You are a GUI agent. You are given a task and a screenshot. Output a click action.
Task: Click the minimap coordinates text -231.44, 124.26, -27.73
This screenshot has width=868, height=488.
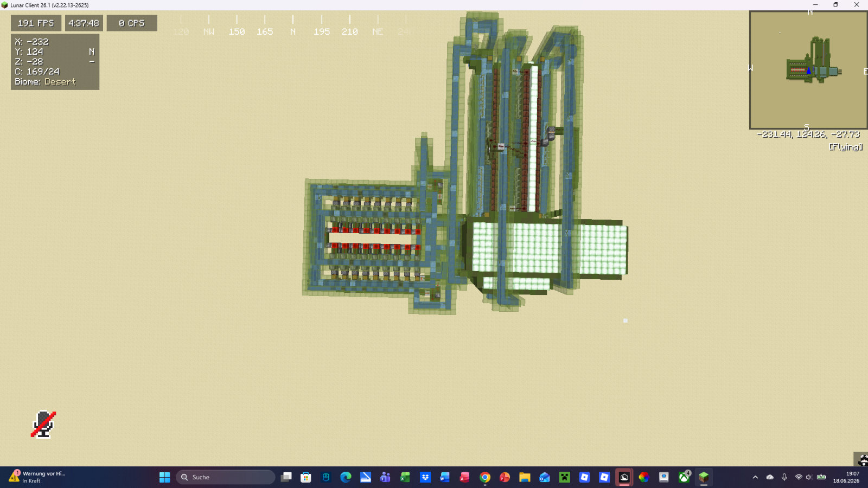point(808,134)
